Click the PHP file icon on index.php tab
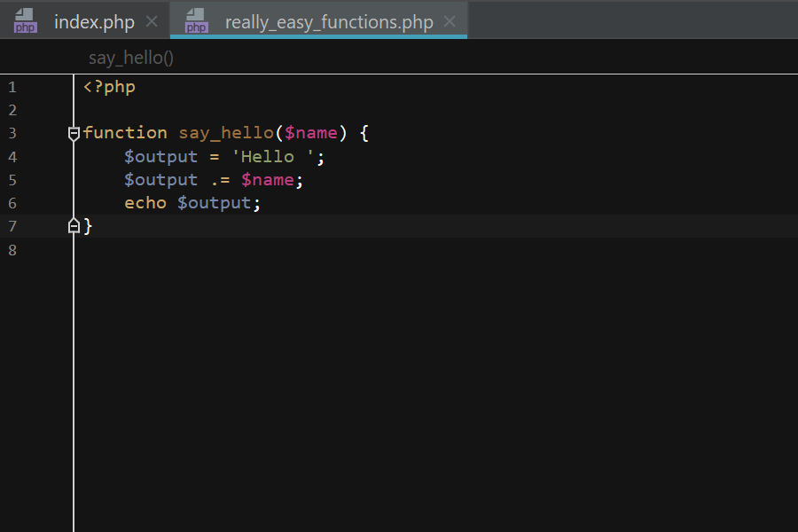This screenshot has width=798, height=532. coord(26,21)
